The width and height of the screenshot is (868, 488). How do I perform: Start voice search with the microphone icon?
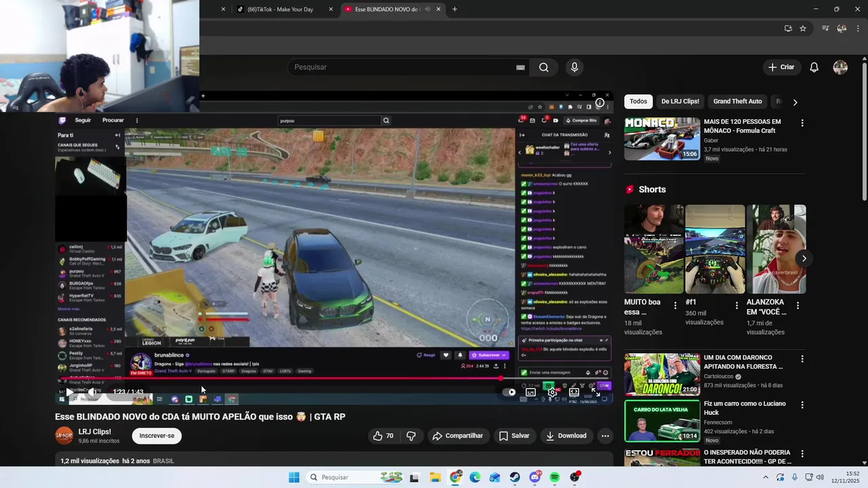tap(574, 67)
